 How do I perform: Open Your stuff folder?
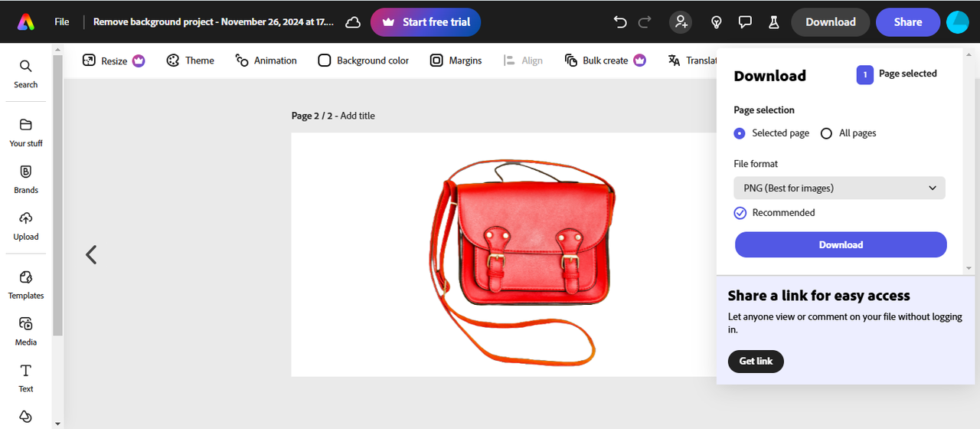[x=26, y=133]
